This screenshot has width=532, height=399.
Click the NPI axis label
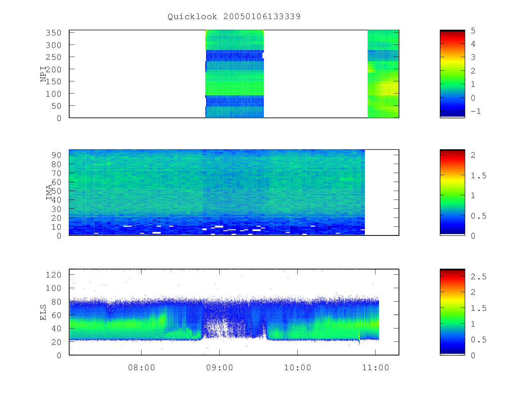[x=44, y=74]
